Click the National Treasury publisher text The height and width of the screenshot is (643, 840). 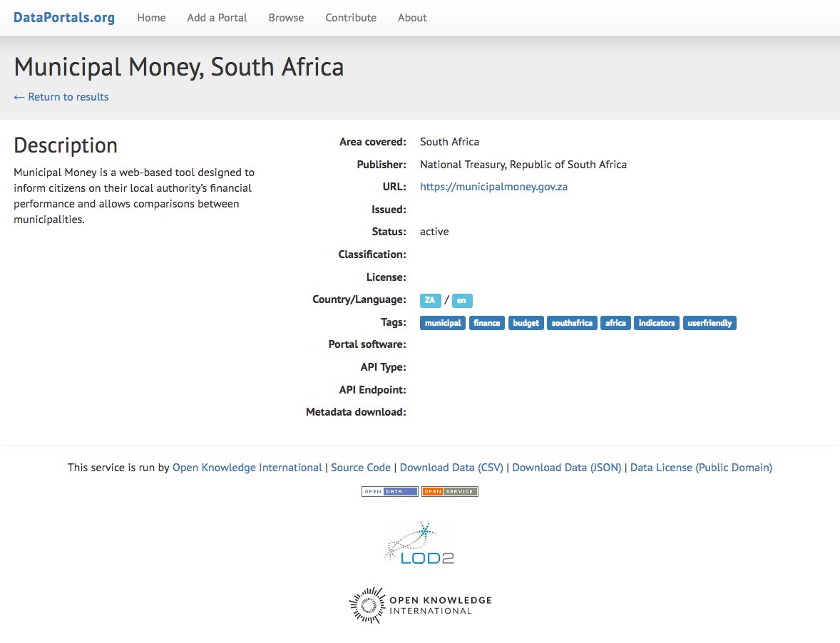click(x=523, y=165)
